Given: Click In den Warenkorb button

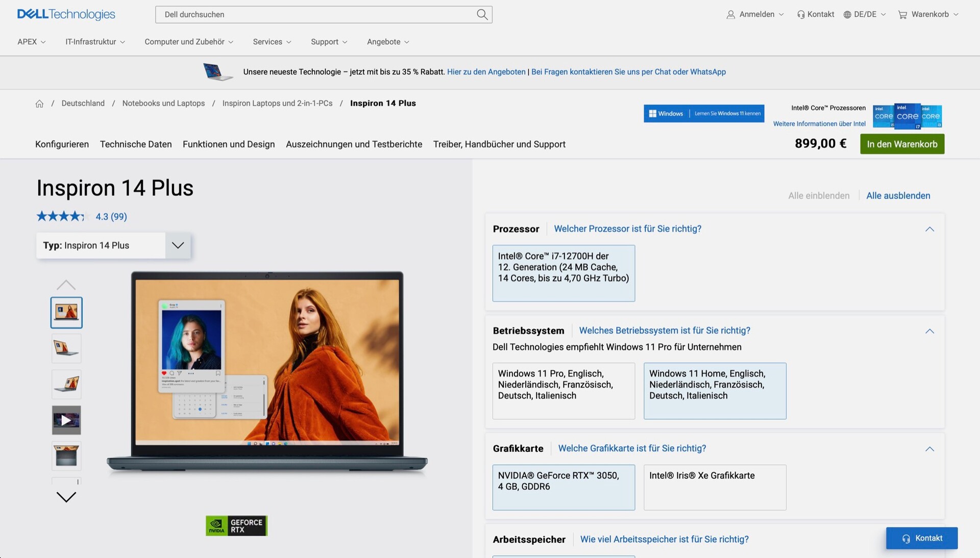Looking at the screenshot, I should (902, 144).
